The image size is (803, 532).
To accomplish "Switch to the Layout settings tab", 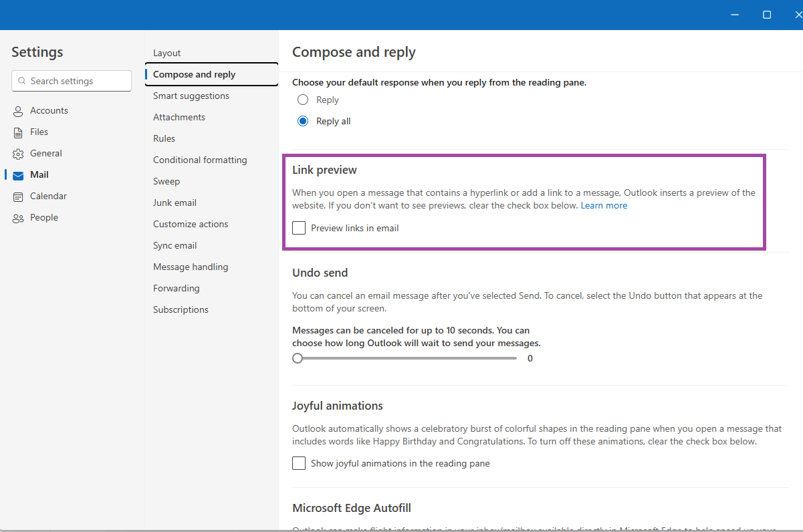I will coord(166,53).
